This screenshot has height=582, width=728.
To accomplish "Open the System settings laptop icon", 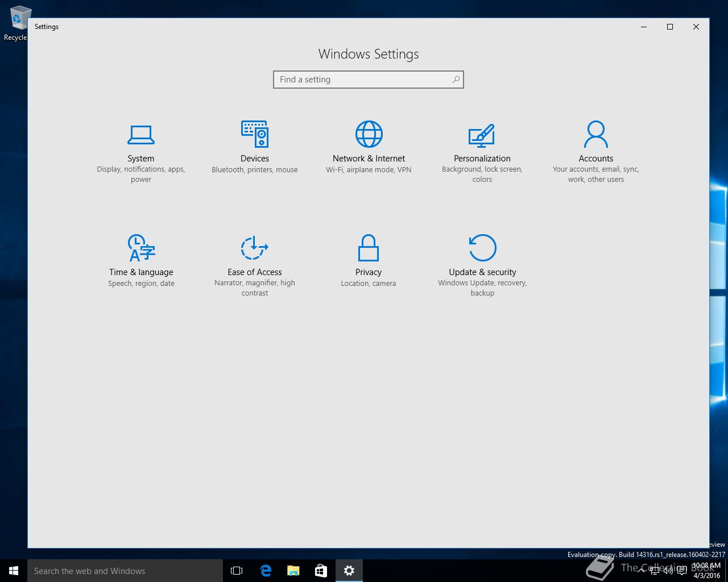I will (x=140, y=135).
